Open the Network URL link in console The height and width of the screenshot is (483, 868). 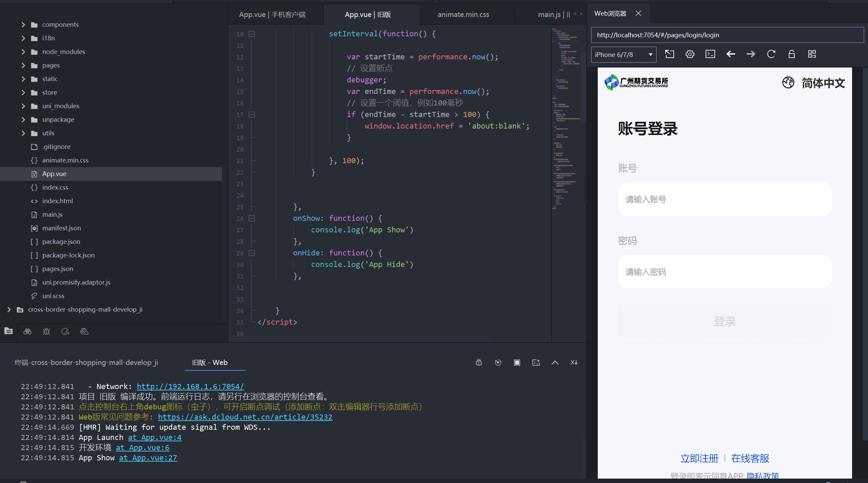point(190,386)
